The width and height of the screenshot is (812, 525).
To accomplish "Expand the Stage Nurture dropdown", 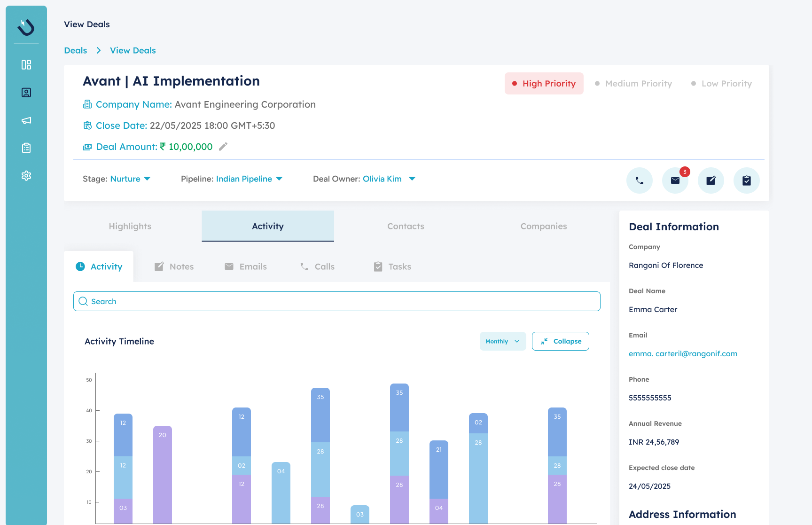I will pos(147,179).
